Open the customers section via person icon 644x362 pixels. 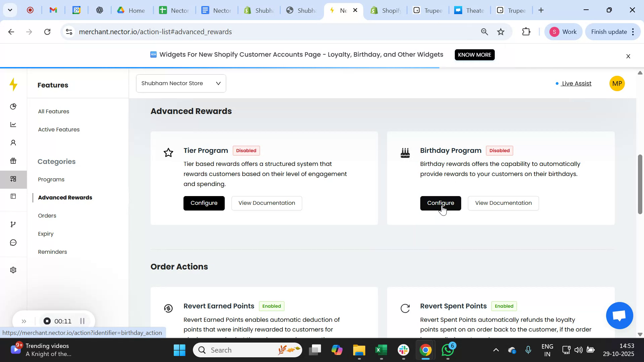pos(13,142)
